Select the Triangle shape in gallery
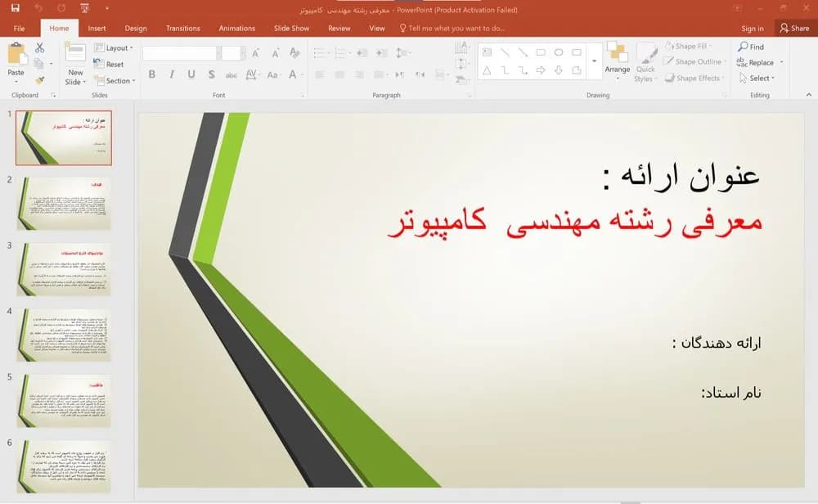818x504 pixels. [487, 70]
